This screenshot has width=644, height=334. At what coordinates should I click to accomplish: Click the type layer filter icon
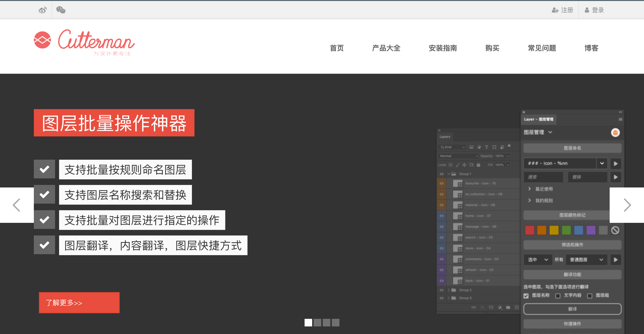486,147
